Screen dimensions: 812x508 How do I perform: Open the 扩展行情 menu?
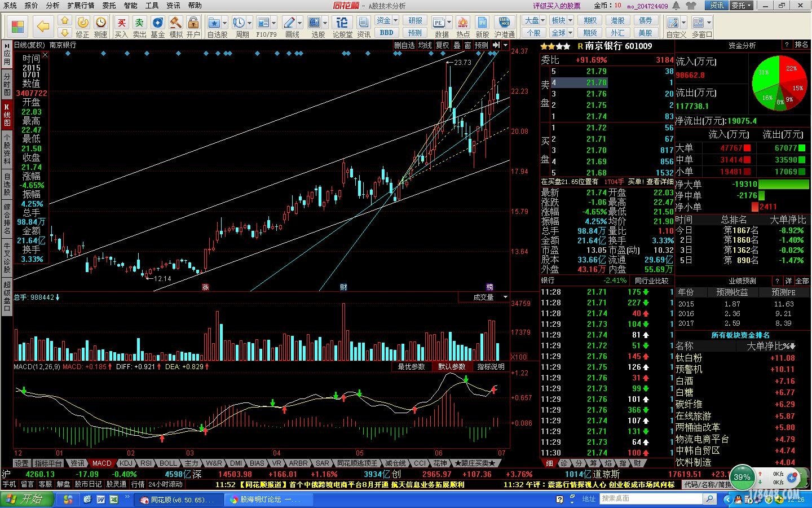pyautogui.click(x=81, y=5)
